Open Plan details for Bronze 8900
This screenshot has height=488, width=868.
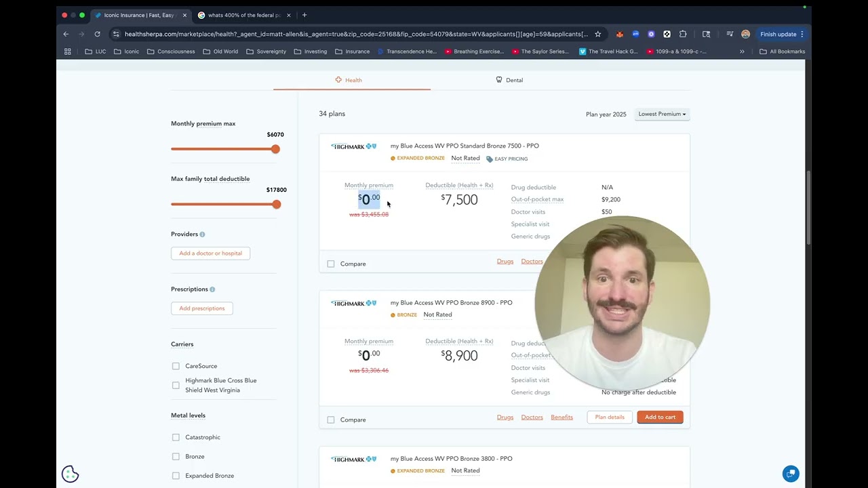610,417
